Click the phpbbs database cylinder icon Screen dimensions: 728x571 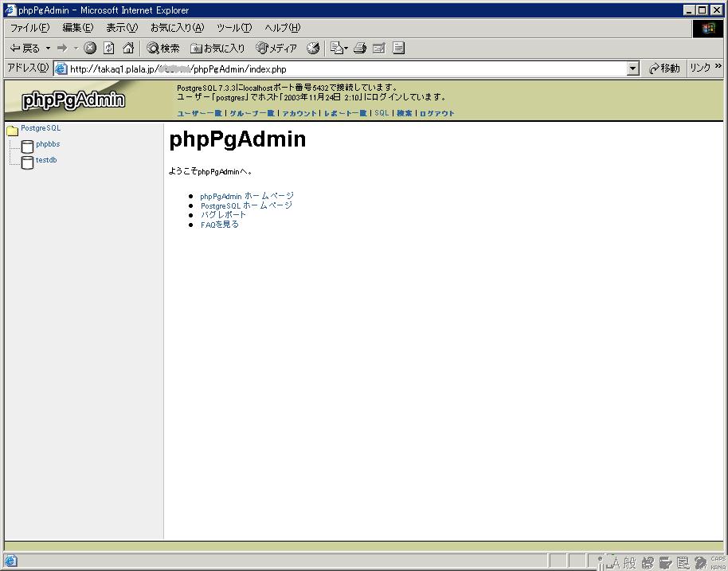(27, 147)
